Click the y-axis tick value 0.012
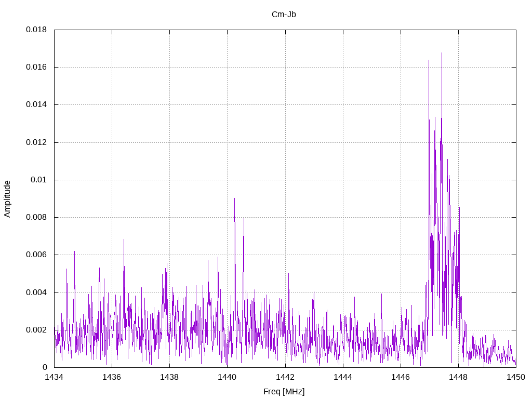The image size is (532, 399). (x=36, y=142)
